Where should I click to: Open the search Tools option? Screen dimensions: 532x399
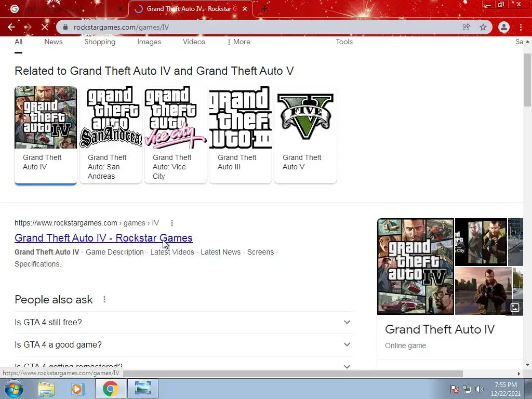[x=344, y=42]
